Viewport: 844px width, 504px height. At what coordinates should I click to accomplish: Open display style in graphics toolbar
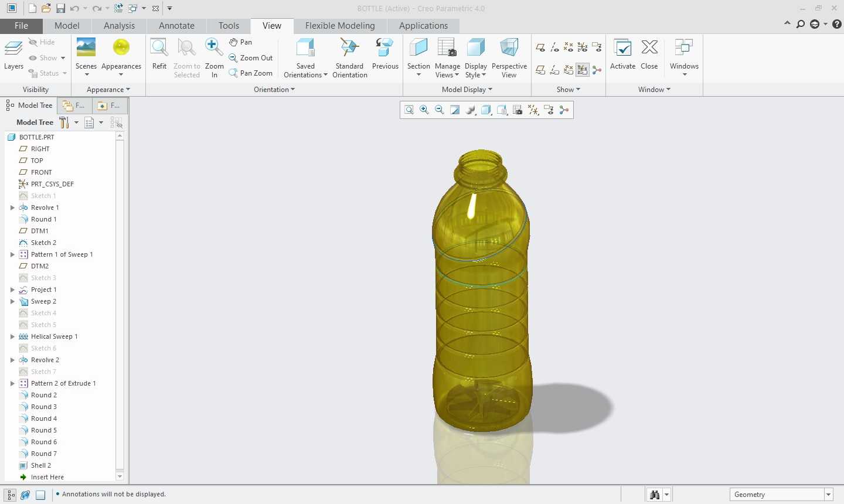click(486, 110)
